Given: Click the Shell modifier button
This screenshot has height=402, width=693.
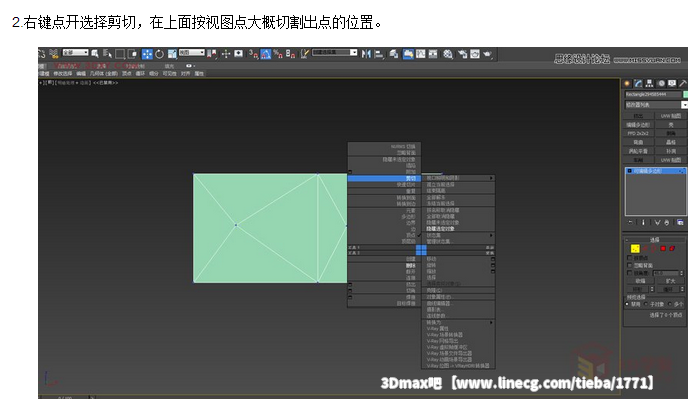Looking at the screenshot, I should pyautogui.click(x=671, y=125).
